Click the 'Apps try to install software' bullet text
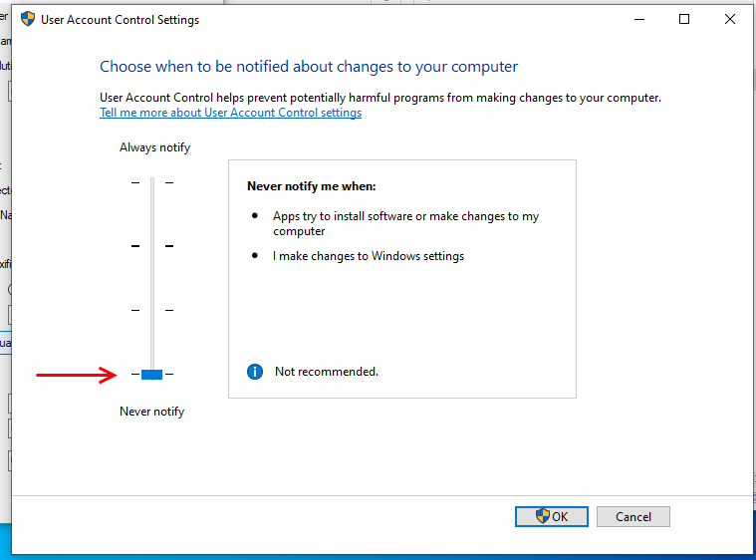This screenshot has height=560, width=756. click(x=406, y=223)
